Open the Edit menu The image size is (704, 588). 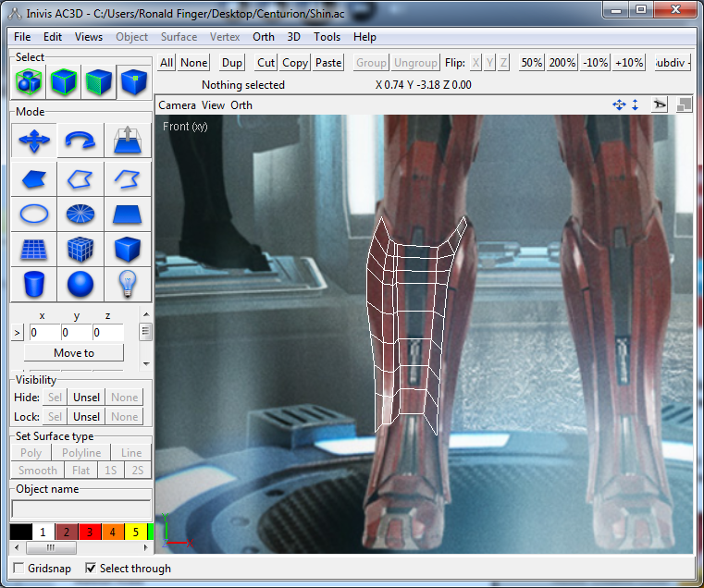(x=53, y=37)
